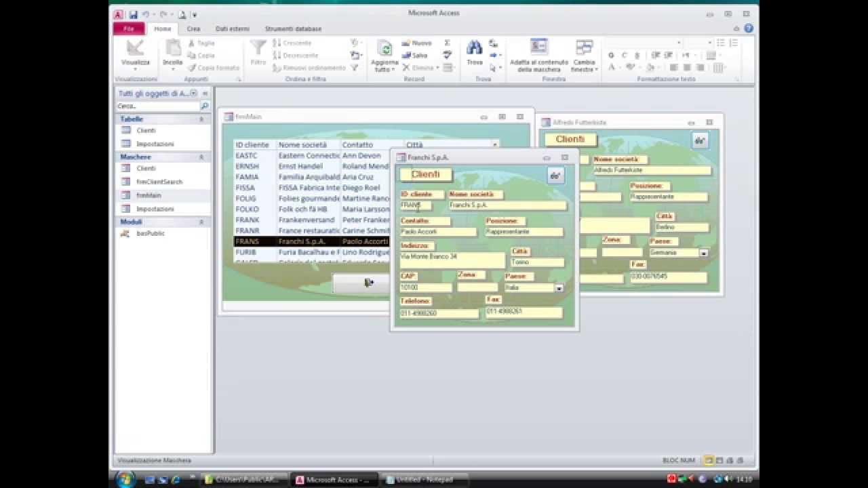This screenshot has height=488, width=868.
Task: Click the Save icon in quick access toolbar
Action: pyautogui.click(x=133, y=14)
